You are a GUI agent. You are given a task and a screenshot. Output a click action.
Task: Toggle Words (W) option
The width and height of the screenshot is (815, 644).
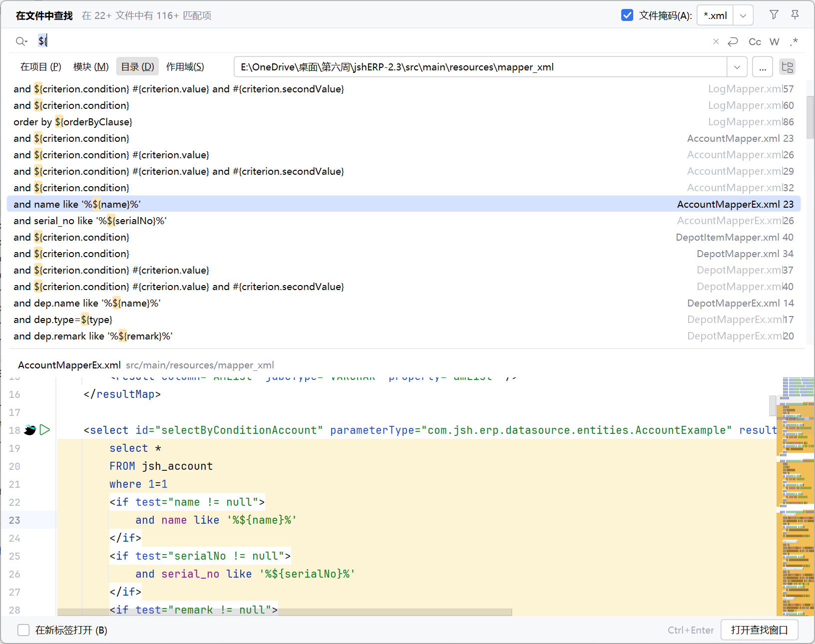point(775,41)
